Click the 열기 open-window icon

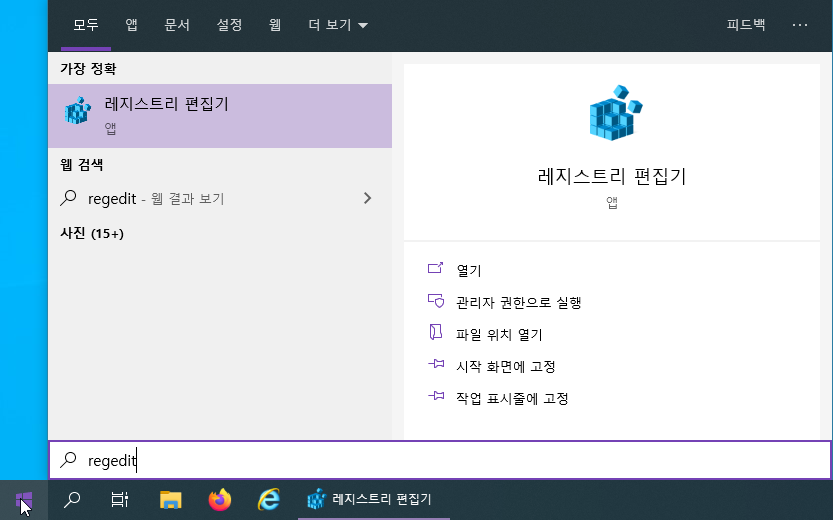coord(436,268)
